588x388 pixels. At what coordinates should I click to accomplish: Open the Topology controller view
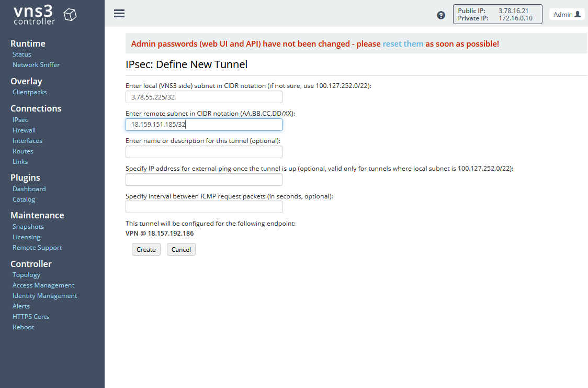26,274
